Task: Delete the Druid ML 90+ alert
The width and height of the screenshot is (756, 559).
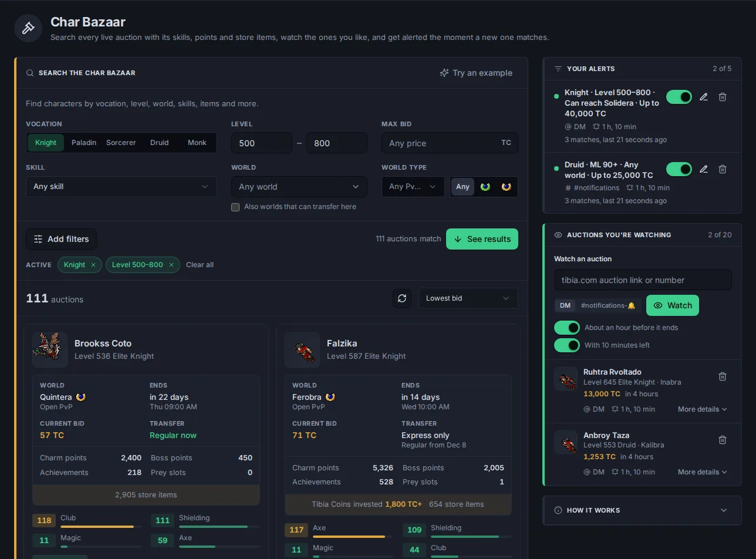Action: point(723,169)
